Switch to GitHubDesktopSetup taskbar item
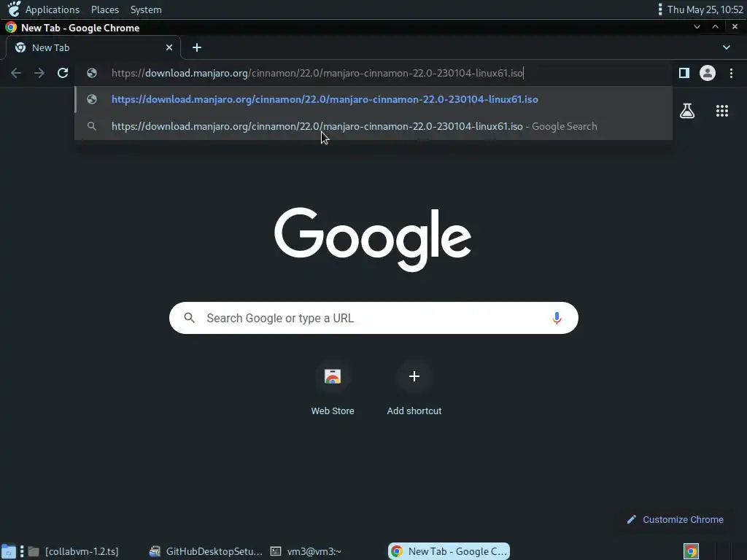 [206, 551]
